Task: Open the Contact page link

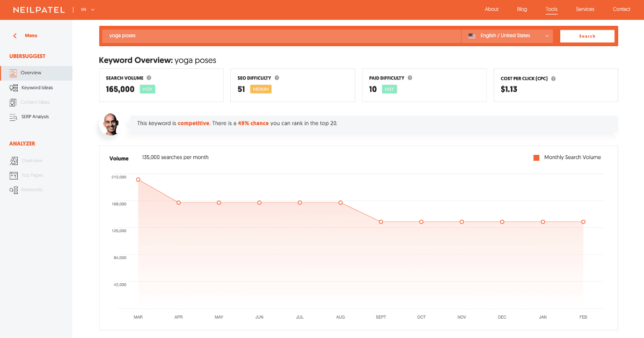Action: coord(621,9)
